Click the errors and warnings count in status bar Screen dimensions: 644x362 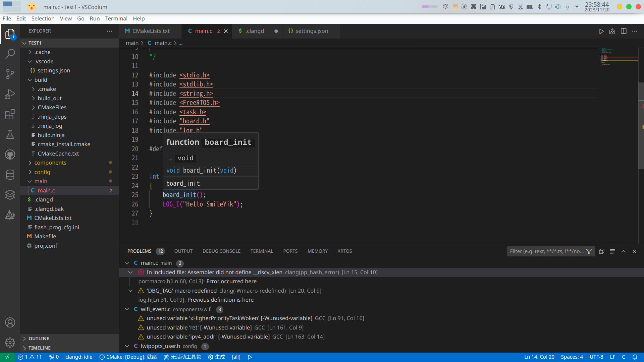click(x=30, y=357)
